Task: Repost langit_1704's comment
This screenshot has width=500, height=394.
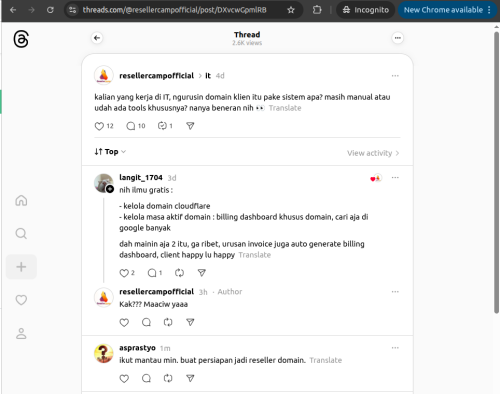Action: pos(179,273)
